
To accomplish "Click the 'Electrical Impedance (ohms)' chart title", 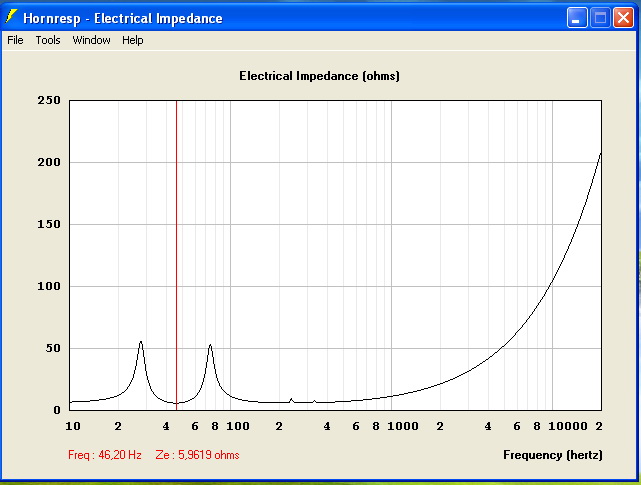I will tap(319, 76).
